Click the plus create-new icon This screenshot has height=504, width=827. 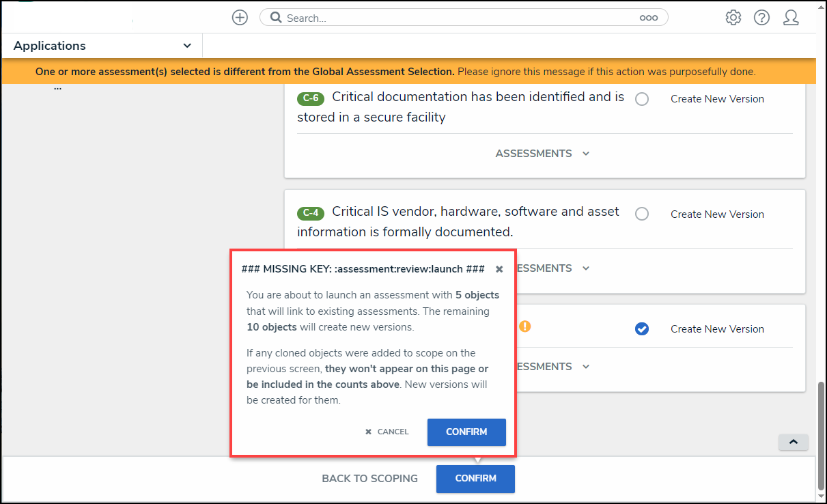pyautogui.click(x=240, y=18)
